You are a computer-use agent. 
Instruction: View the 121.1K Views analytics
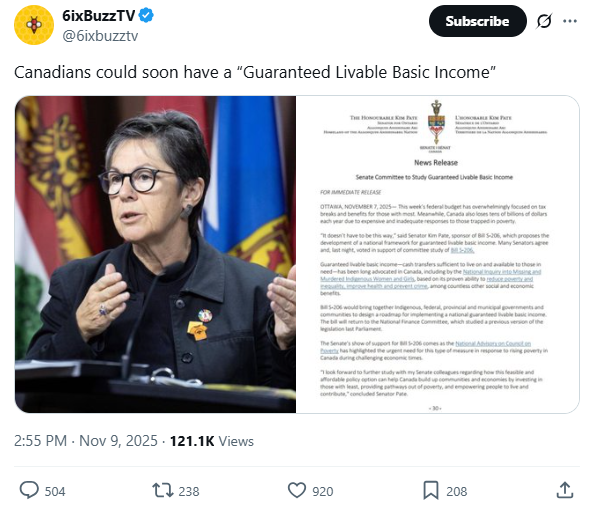(x=212, y=441)
